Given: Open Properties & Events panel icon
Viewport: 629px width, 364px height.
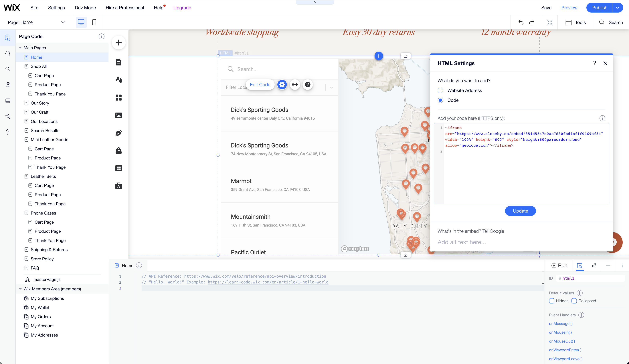Looking at the screenshot, I should pyautogui.click(x=579, y=265).
